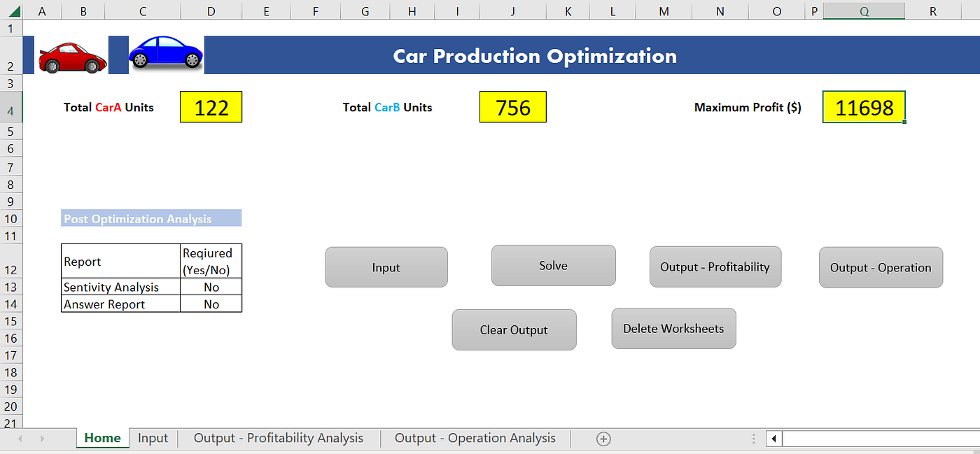
Task: Click the Clear Output button
Action: [x=514, y=329]
